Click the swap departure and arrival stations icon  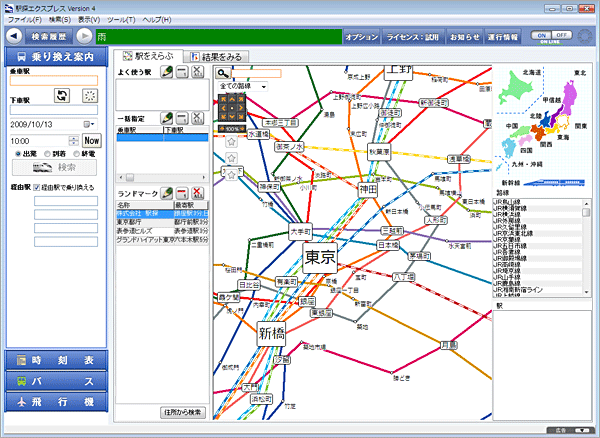click(61, 96)
